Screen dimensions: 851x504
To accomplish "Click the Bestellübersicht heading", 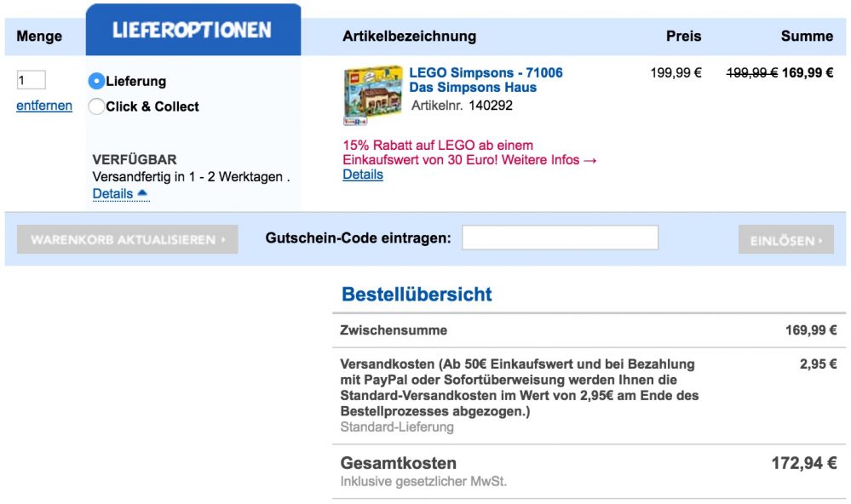I will (417, 295).
